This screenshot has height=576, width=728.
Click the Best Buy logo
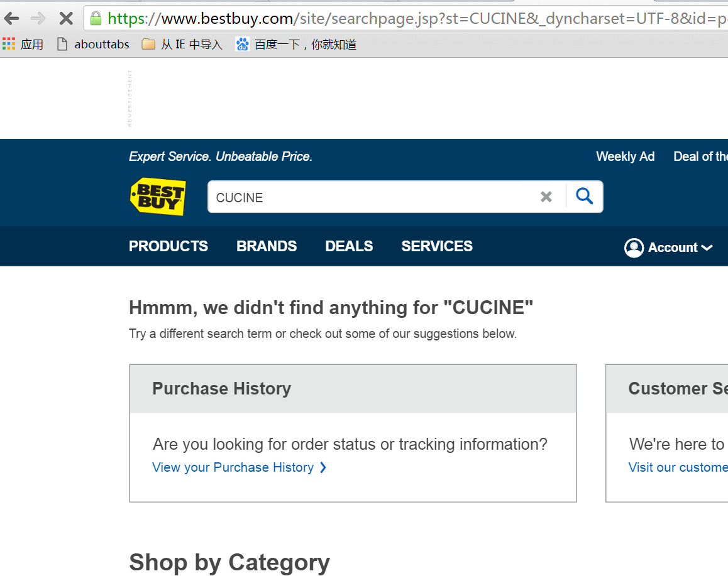tap(158, 197)
